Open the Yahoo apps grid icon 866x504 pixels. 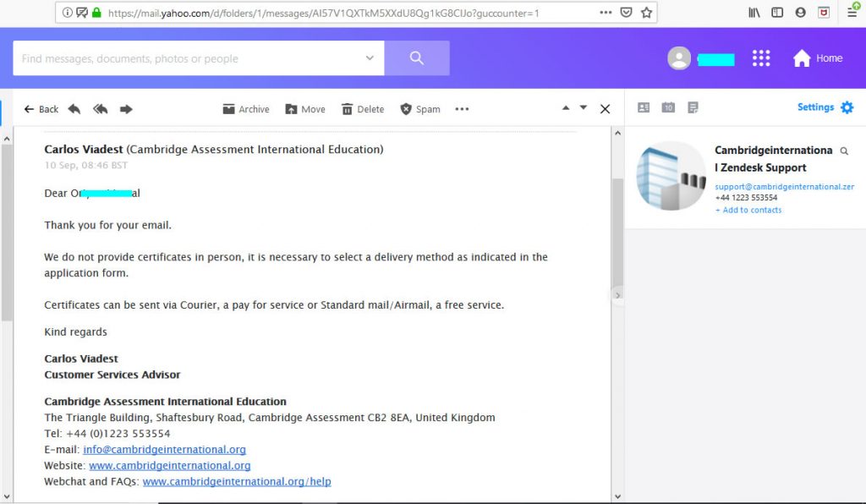pos(761,58)
